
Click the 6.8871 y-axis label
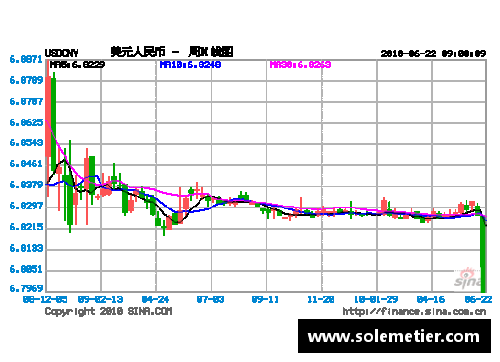26,60
